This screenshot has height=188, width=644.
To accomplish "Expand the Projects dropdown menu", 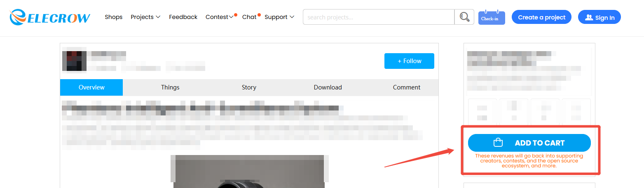I will [145, 17].
